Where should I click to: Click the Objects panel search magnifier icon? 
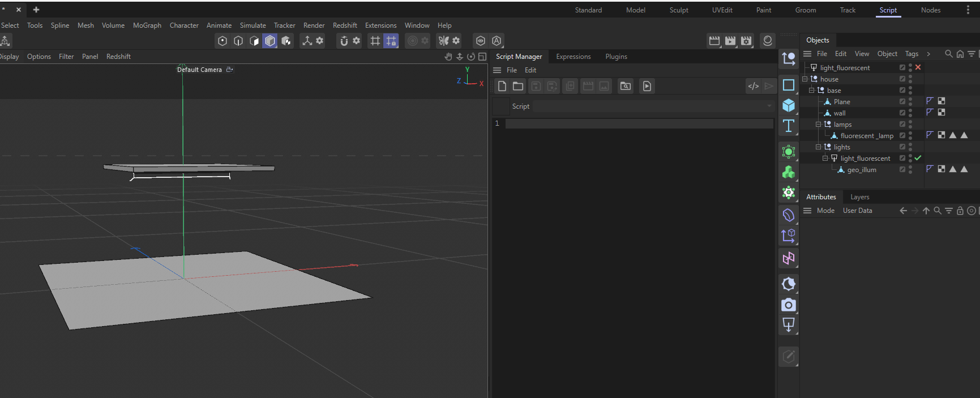click(x=949, y=54)
